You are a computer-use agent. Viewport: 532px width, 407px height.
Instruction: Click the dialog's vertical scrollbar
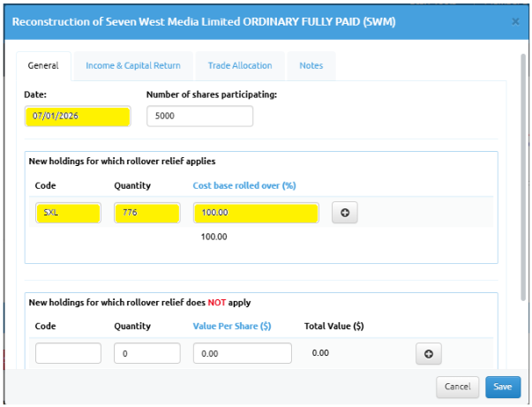pos(524,177)
